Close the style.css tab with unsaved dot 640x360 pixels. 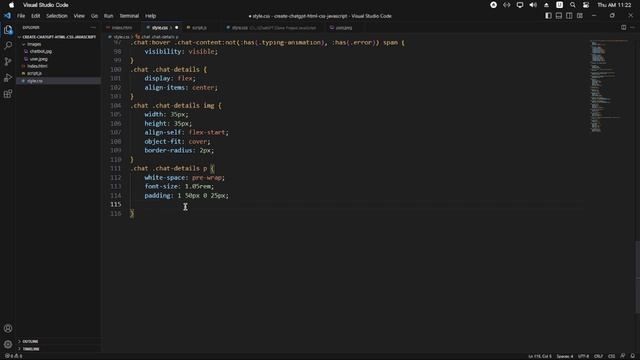pyautogui.click(x=177, y=28)
